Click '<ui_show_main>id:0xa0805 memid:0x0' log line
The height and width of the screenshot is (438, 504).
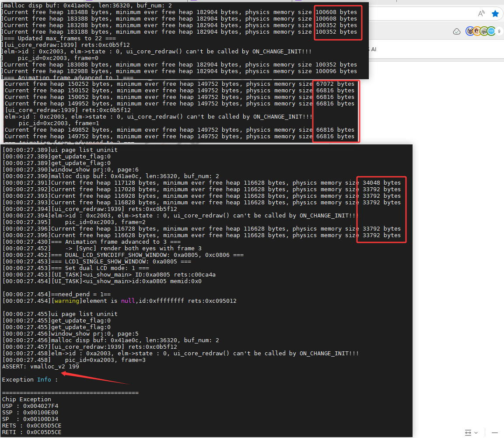[x=102, y=281]
